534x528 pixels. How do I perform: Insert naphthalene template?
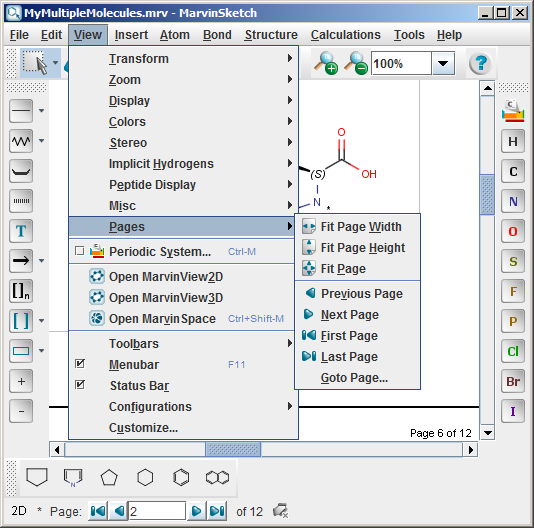tap(217, 477)
